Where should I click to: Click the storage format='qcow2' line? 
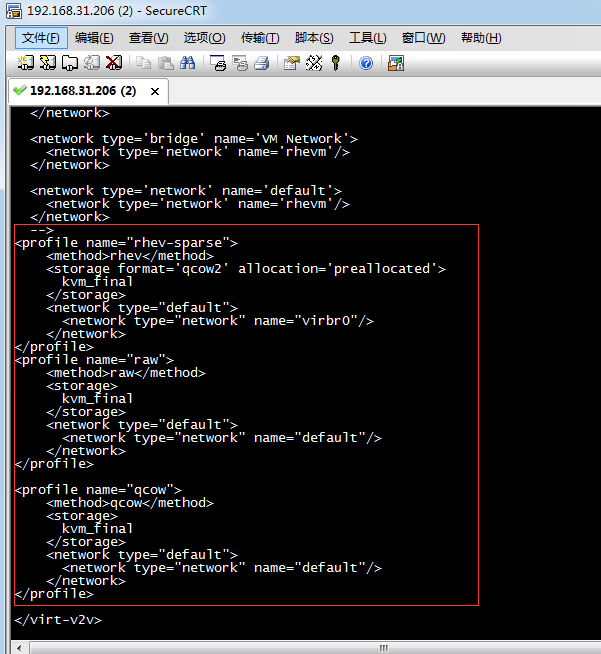pyautogui.click(x=246, y=269)
